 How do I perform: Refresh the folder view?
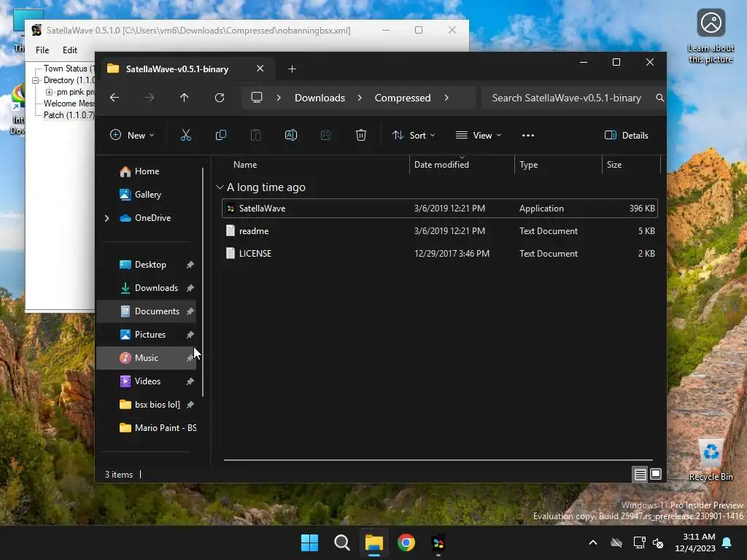(220, 98)
